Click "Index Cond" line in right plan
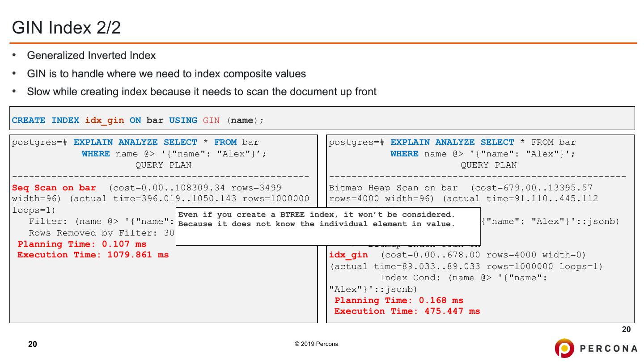644x362 pixels. 463,278
